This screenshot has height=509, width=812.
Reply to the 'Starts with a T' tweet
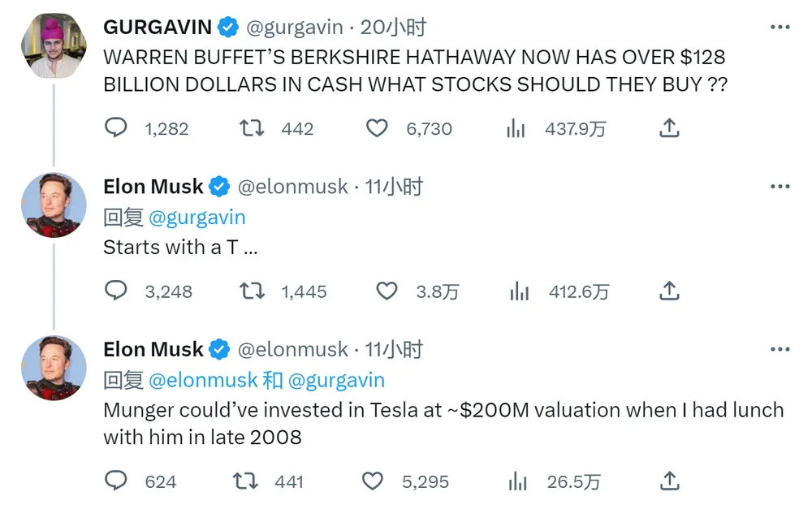tap(116, 291)
